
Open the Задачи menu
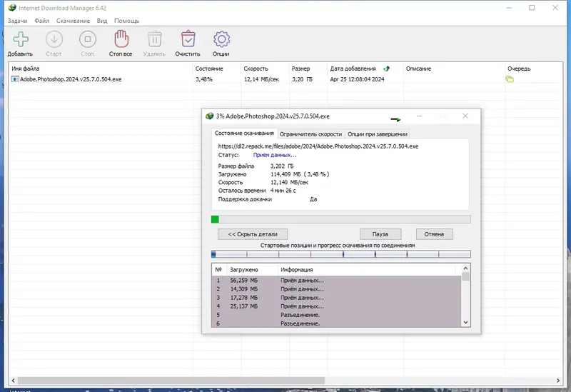17,21
